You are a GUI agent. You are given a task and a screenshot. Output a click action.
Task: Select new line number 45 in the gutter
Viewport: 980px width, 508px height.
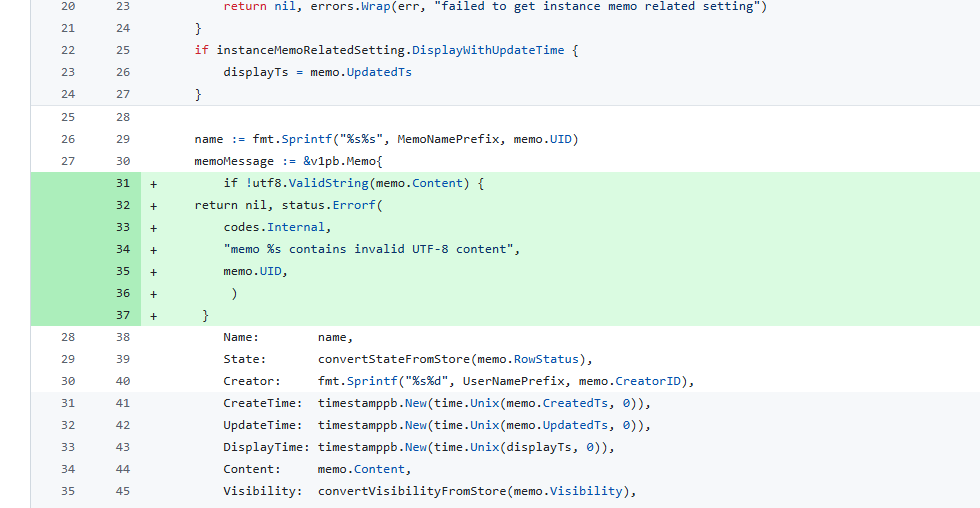click(x=123, y=491)
